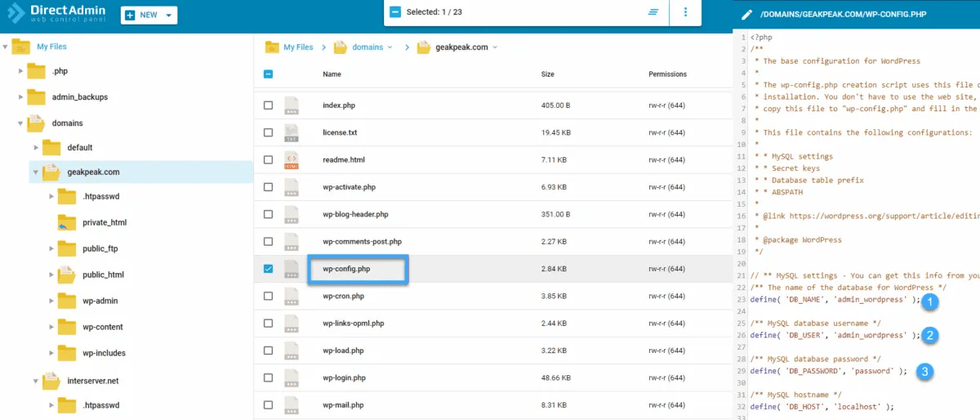Open the geakpeak.com breadcrumb dropdown
The width and height of the screenshot is (980, 420).
click(x=495, y=47)
